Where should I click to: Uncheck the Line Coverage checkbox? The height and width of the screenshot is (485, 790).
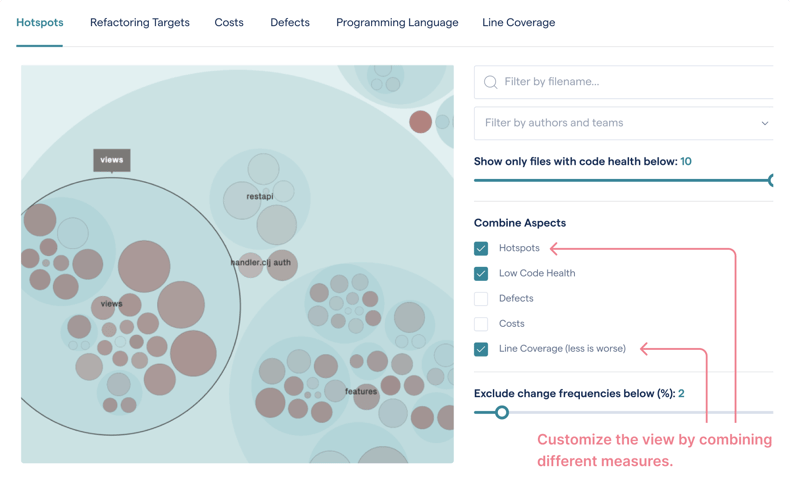[x=481, y=349]
